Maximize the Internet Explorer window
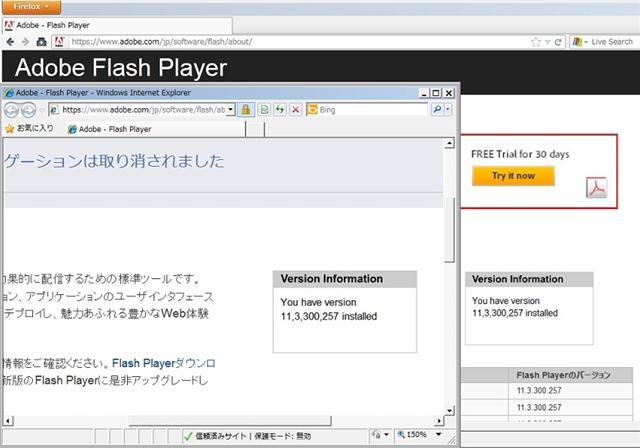640x448 pixels. [436, 93]
